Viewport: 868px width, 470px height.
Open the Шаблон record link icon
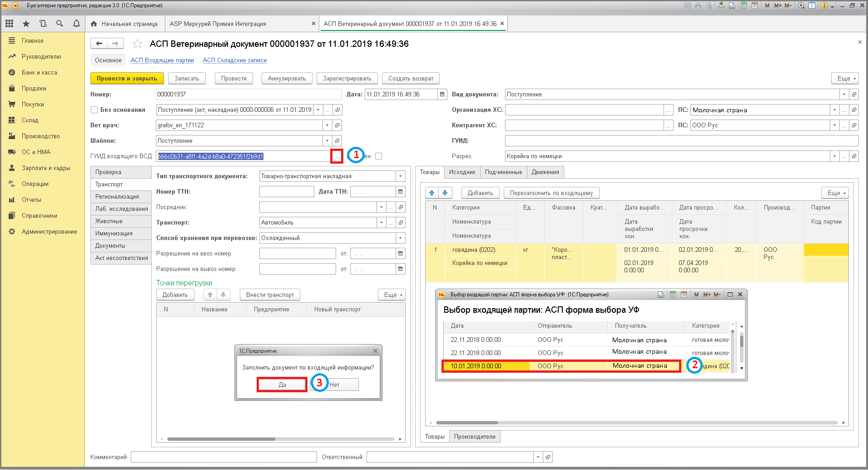[x=337, y=140]
